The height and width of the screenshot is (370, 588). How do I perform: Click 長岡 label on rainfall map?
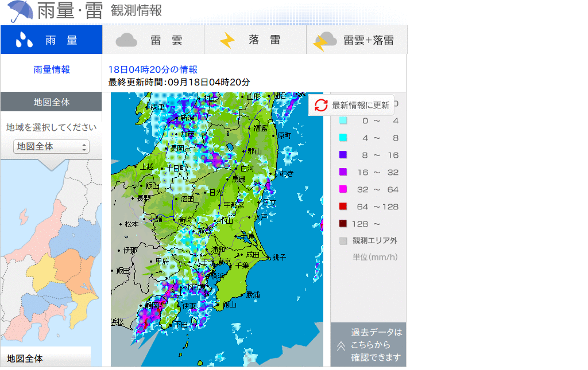pyautogui.click(x=177, y=149)
